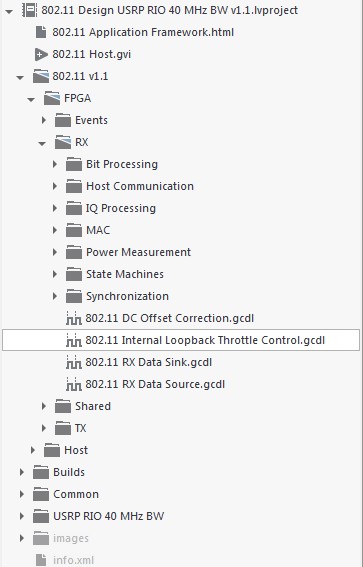
Task: Expand the USRP RIO 40 MHz BW arrow
Action: (22, 516)
